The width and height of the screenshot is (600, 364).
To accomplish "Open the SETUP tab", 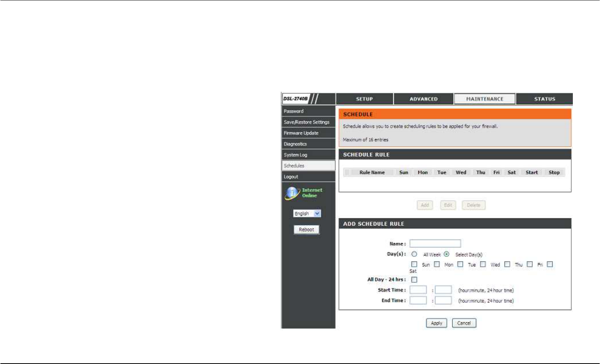I will (x=364, y=99).
